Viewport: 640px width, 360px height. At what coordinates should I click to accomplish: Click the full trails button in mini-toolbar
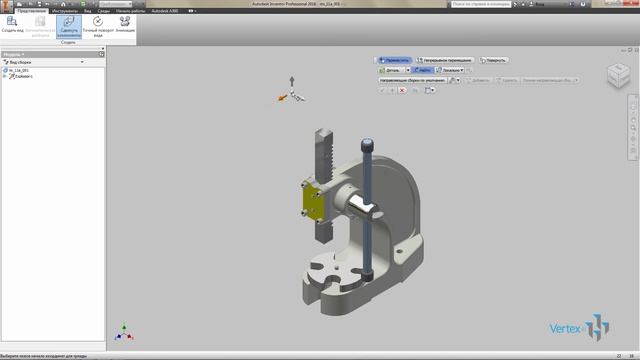550,80
